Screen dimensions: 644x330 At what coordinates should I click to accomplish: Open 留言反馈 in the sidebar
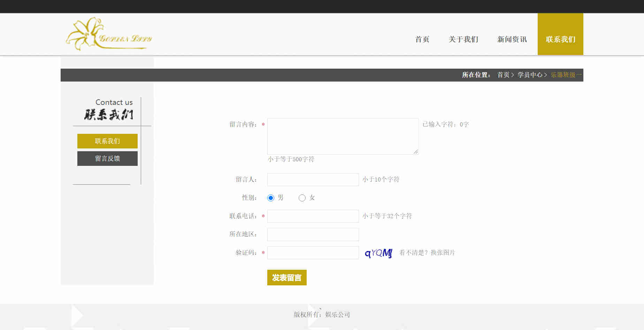[107, 159]
